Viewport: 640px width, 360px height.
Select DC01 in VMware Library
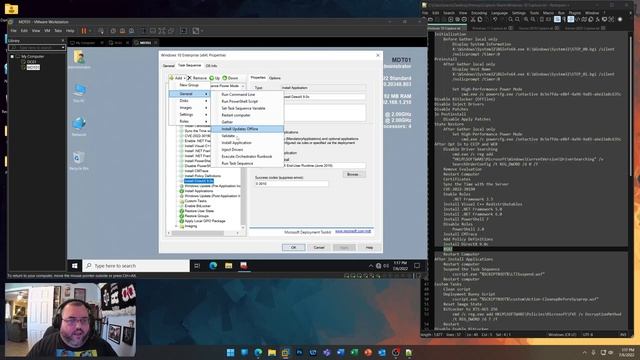31,62
